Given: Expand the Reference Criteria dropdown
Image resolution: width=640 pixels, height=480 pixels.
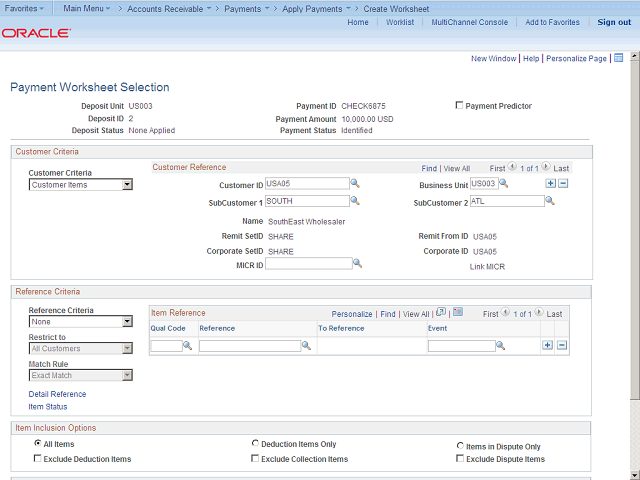Looking at the screenshot, I should pyautogui.click(x=127, y=322).
